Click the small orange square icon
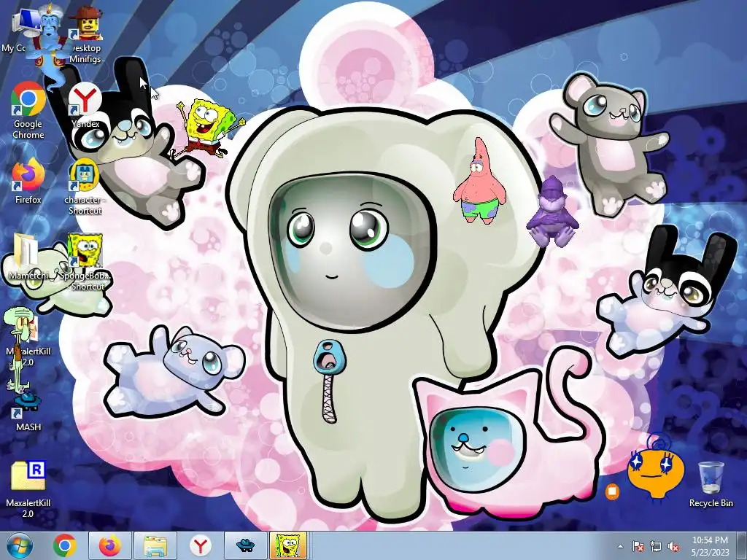This screenshot has width=747, height=560. point(613,491)
